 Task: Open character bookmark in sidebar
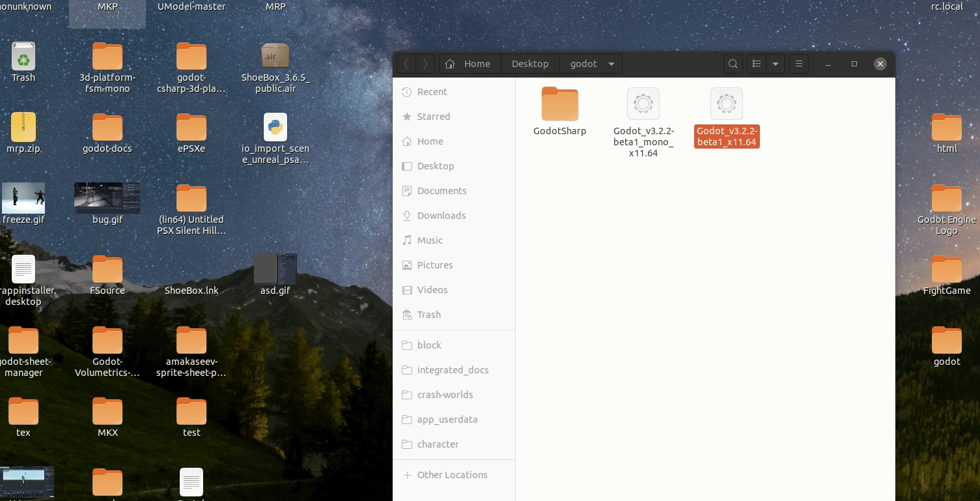pyautogui.click(x=454, y=444)
